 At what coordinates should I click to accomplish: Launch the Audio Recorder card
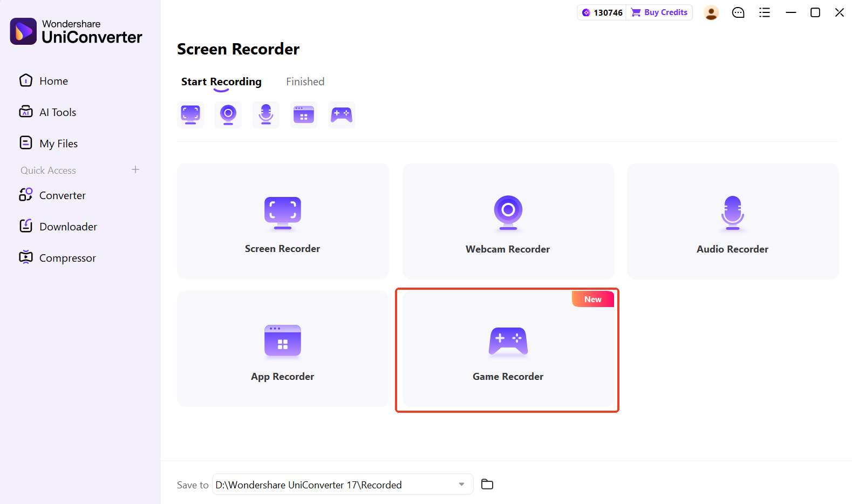pos(733,221)
